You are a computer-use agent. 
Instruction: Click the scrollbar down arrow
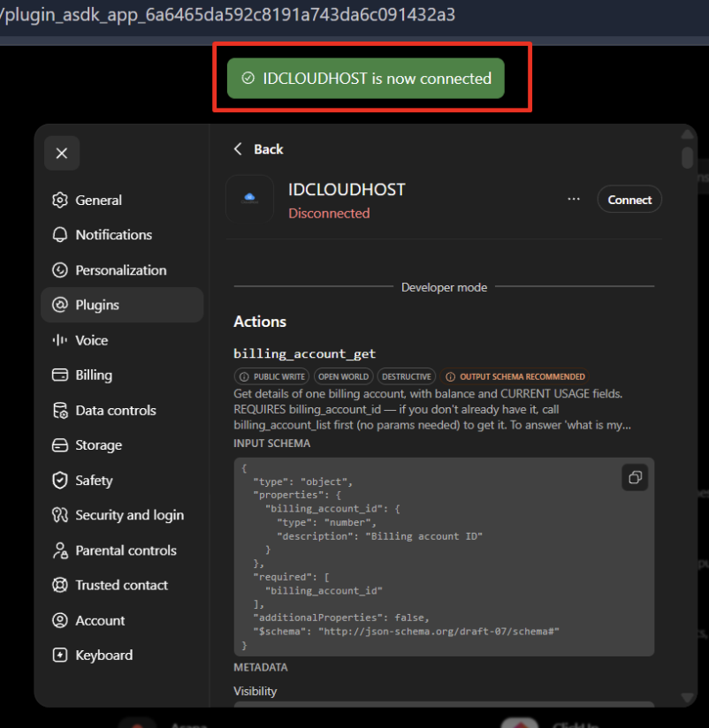[687, 697]
